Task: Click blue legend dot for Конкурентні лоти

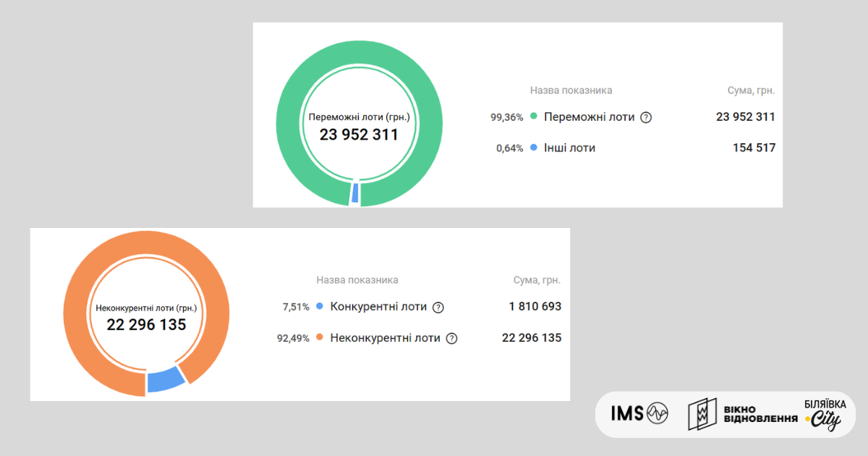Action: point(320,306)
